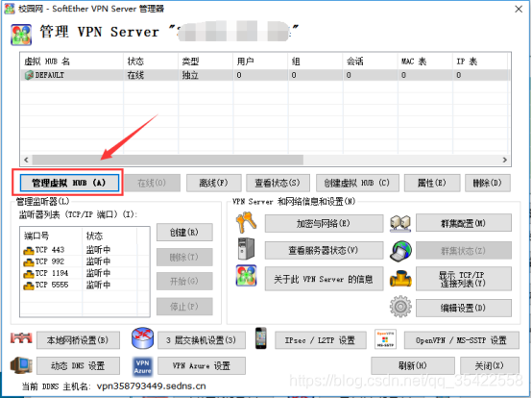Click 创建(R) to create a listener

tap(184, 233)
